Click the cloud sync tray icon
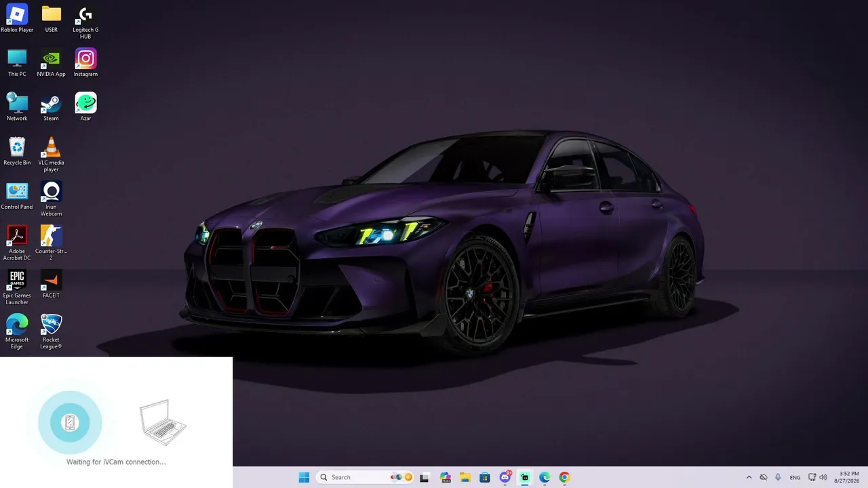The width and height of the screenshot is (868, 488). (764, 477)
